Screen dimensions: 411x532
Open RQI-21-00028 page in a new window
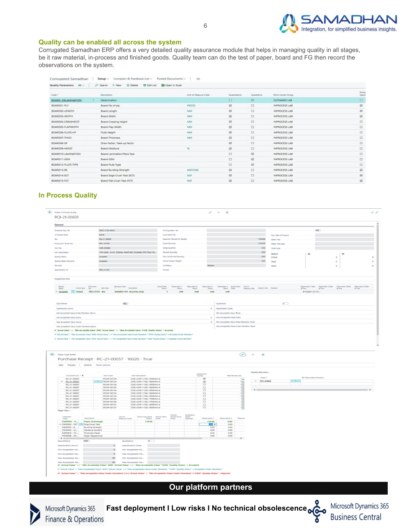click(x=372, y=212)
